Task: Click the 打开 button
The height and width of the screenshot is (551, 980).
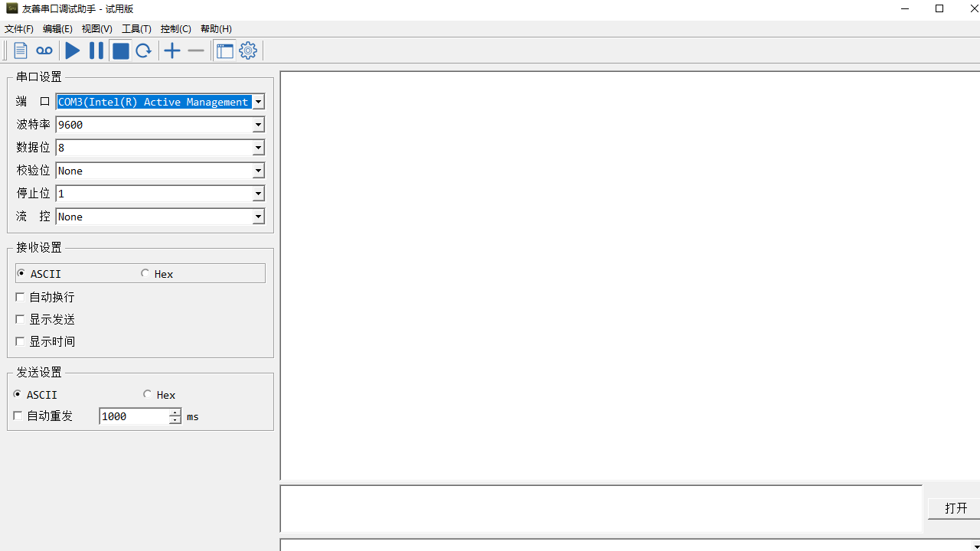Action: pos(955,508)
